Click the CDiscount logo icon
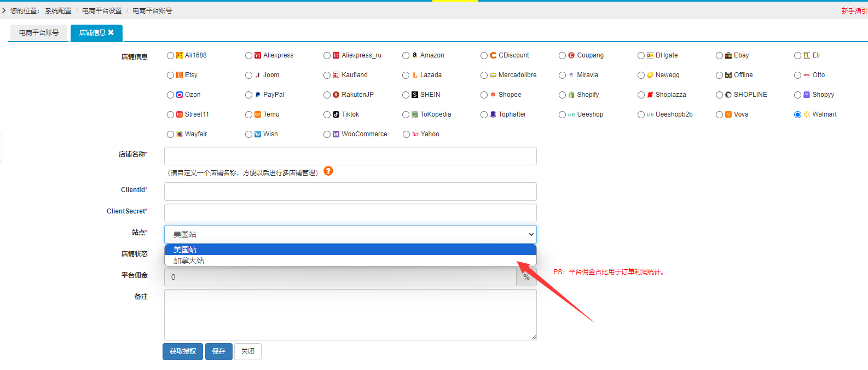The image size is (868, 370). pos(493,55)
